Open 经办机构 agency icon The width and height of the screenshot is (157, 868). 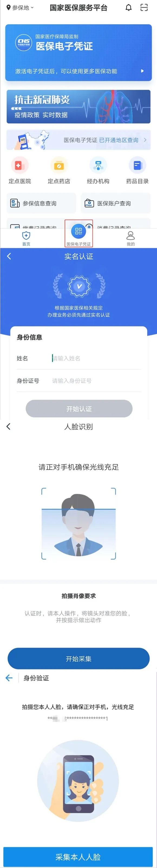(x=98, y=165)
